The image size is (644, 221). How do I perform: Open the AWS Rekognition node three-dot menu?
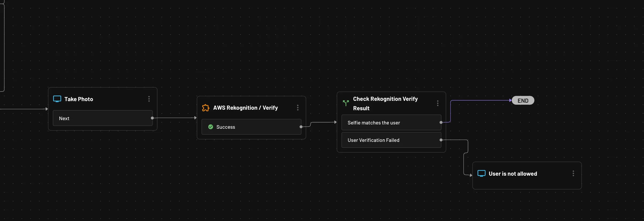[x=298, y=108]
